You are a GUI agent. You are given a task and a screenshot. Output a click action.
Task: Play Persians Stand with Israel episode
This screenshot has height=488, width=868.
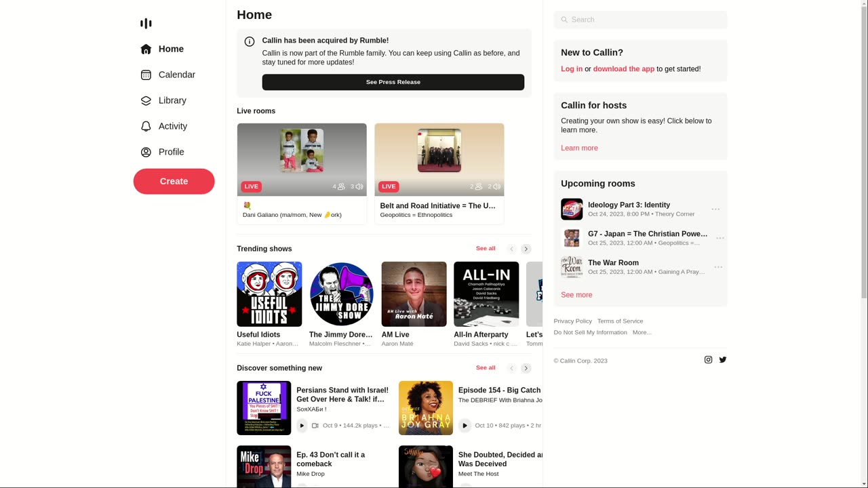click(302, 426)
